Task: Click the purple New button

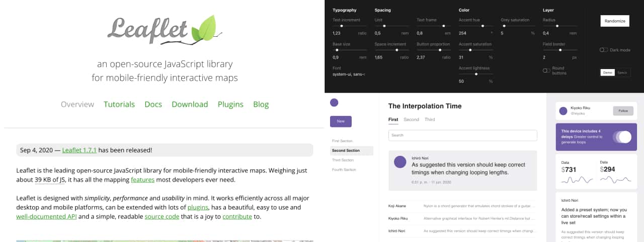Action: [341, 122]
